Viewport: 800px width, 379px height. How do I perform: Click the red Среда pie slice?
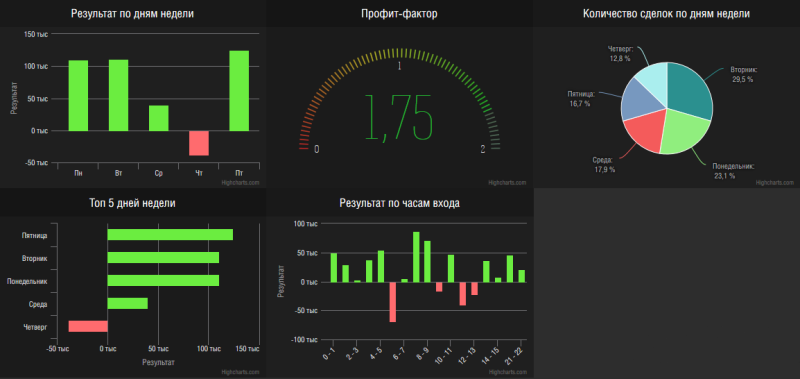tap(644, 129)
